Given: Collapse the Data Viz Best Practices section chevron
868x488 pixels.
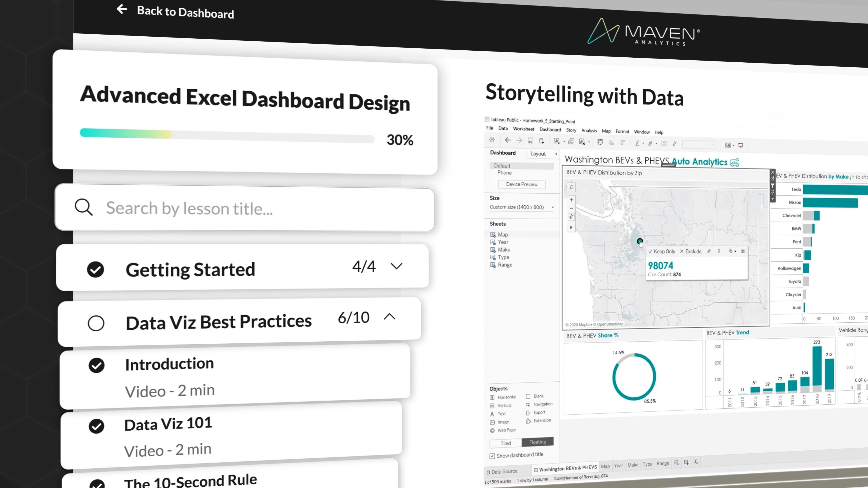Looking at the screenshot, I should coord(389,317).
